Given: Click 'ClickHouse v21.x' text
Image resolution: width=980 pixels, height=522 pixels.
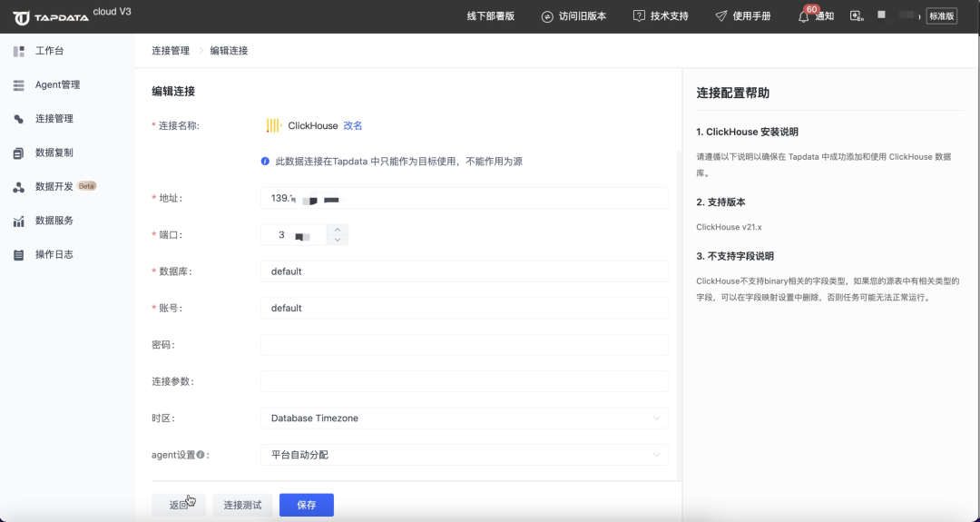Looking at the screenshot, I should pyautogui.click(x=729, y=228).
